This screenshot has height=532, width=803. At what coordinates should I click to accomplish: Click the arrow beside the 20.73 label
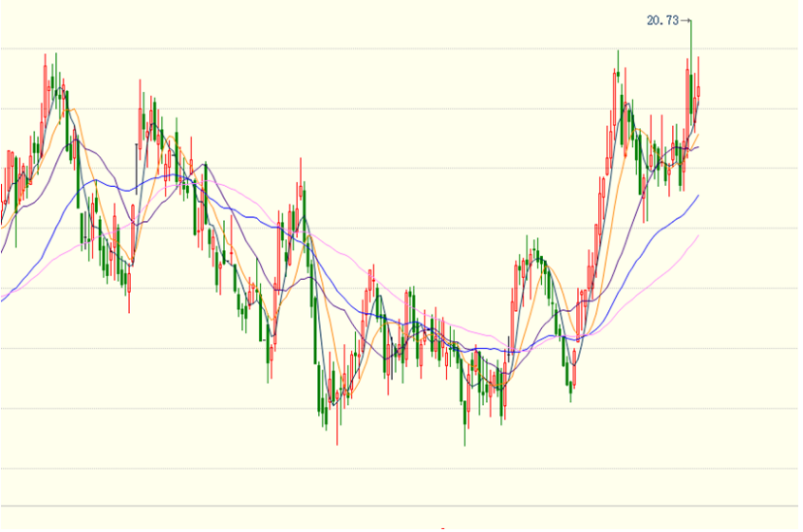point(686,20)
